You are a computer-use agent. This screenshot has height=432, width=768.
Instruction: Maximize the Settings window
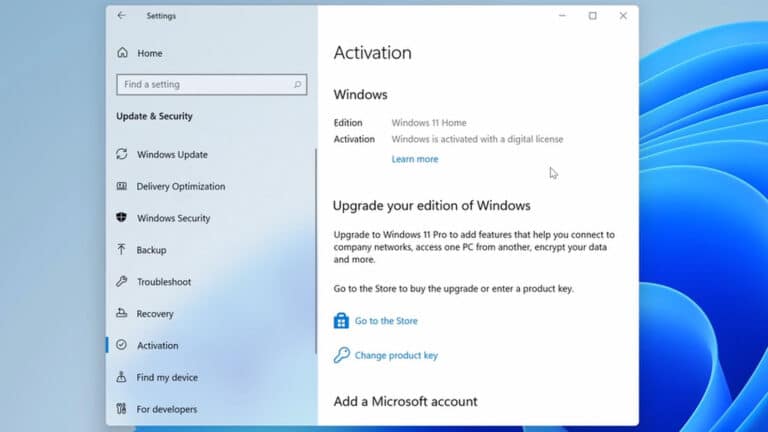tap(592, 16)
